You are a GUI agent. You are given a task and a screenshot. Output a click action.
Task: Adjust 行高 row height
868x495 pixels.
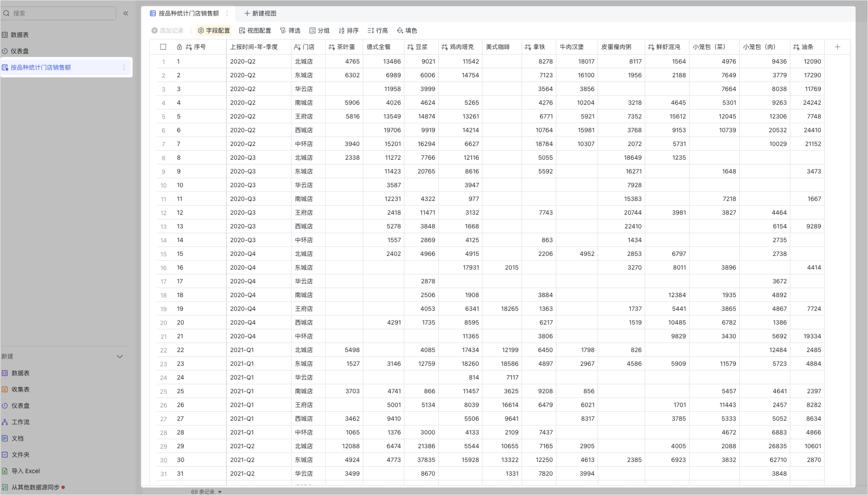[x=378, y=30]
